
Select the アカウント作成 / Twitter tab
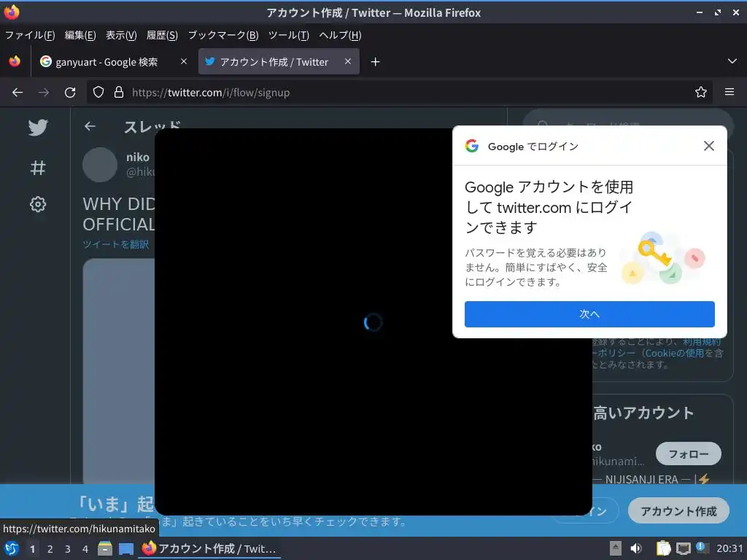[x=279, y=62]
